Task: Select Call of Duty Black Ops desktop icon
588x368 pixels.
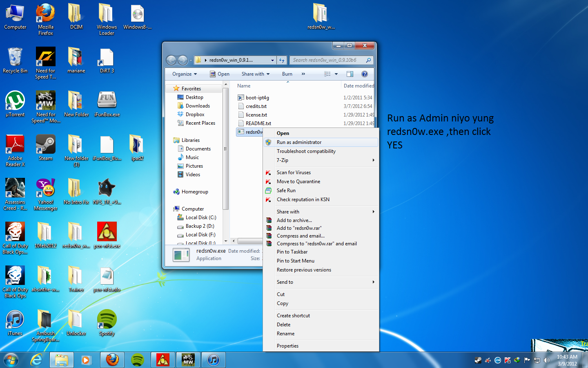Action: [x=15, y=282]
